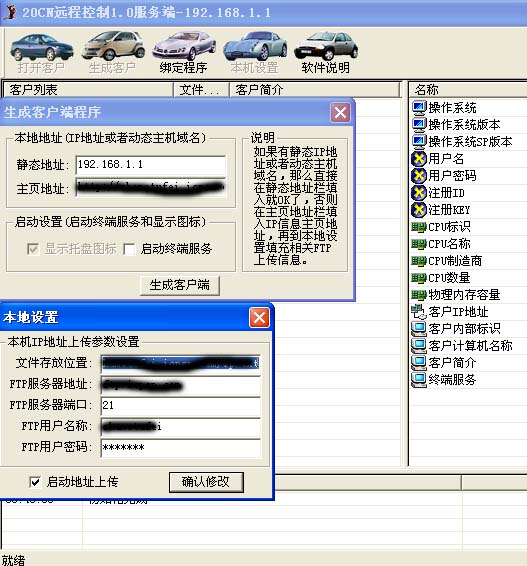Close the 本地设置 dialog

(x=259, y=318)
